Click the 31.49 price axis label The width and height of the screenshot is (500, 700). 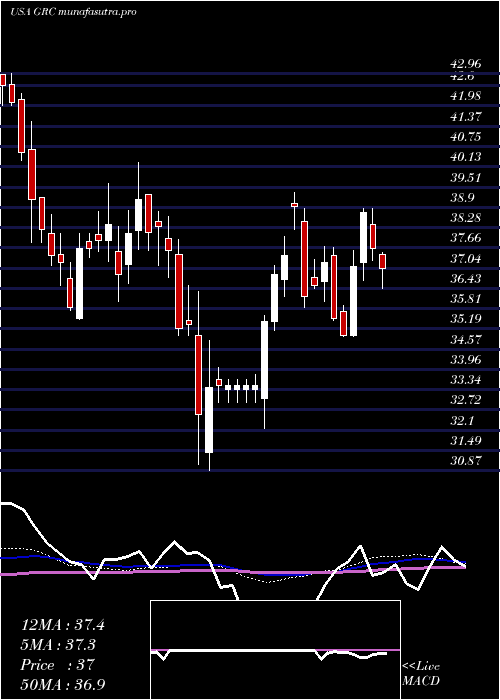tap(466, 441)
